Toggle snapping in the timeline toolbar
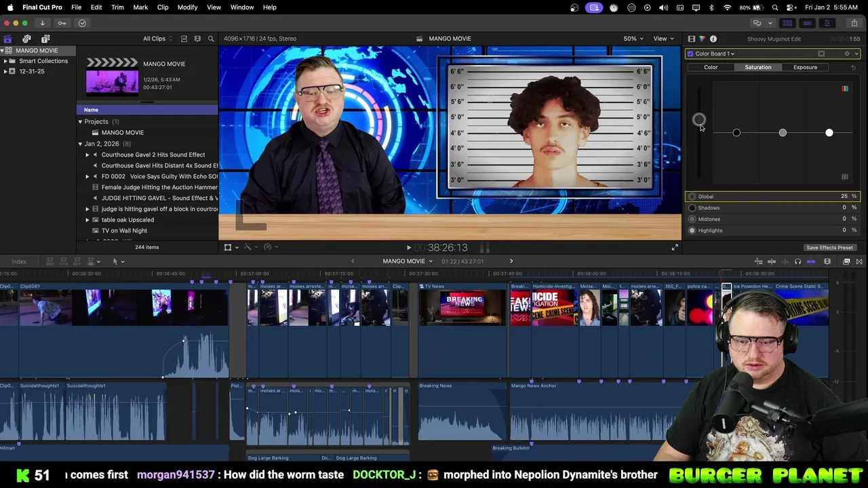The width and height of the screenshot is (868, 488). [811, 262]
